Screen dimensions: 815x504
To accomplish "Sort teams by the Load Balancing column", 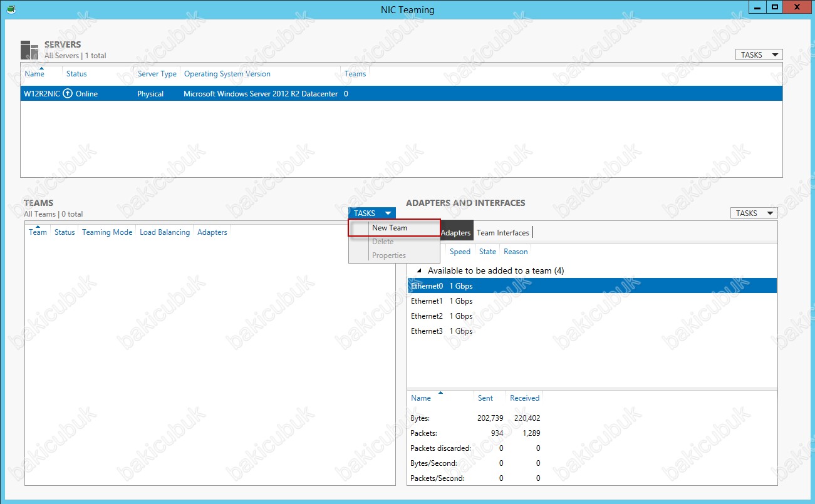I will (165, 232).
